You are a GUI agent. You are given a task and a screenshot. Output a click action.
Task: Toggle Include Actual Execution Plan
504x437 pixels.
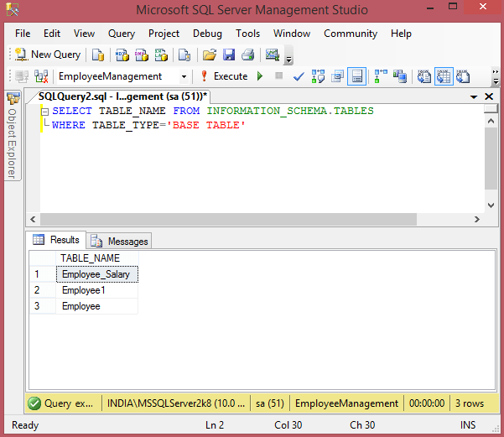click(381, 76)
